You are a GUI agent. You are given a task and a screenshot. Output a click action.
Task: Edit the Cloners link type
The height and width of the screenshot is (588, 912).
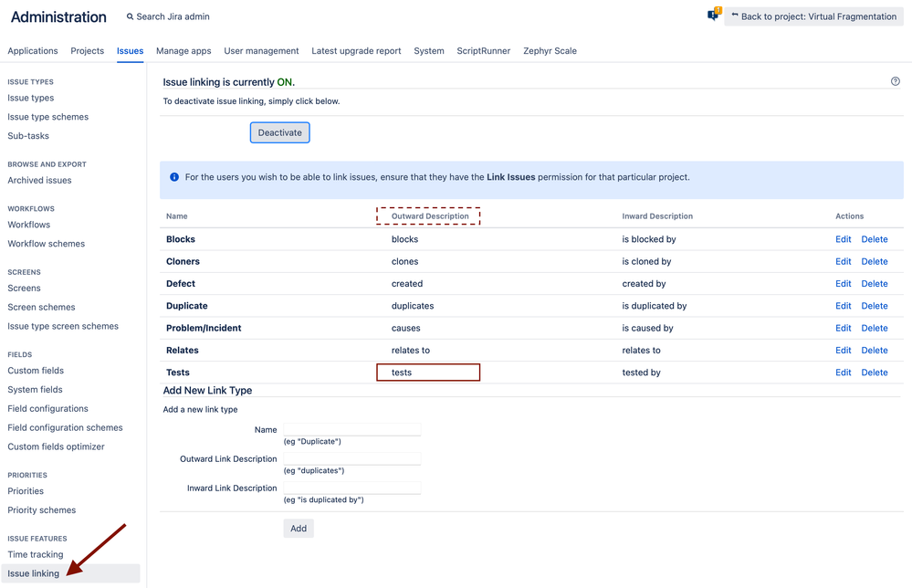click(843, 261)
